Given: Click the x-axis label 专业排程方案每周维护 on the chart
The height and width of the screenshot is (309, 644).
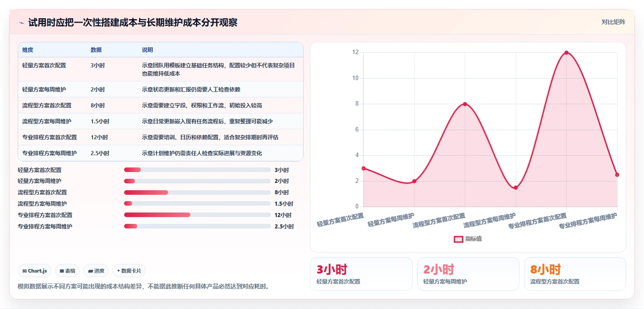Looking at the screenshot, I should click(589, 221).
